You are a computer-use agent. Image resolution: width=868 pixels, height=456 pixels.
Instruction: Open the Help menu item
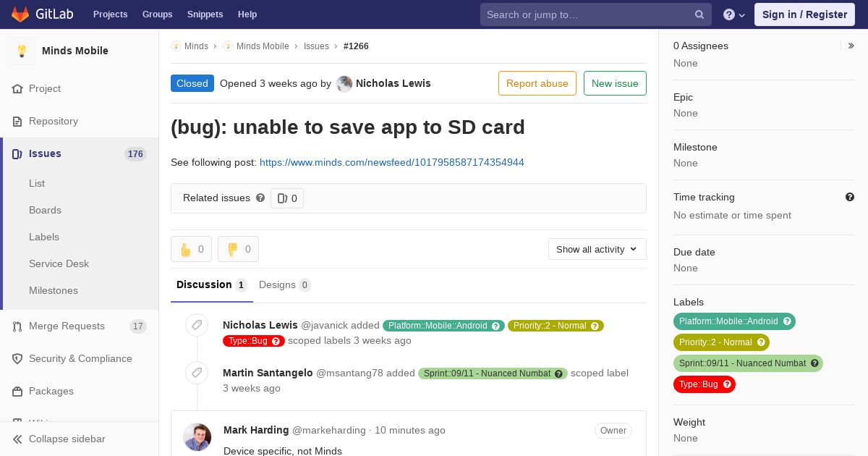click(x=247, y=14)
